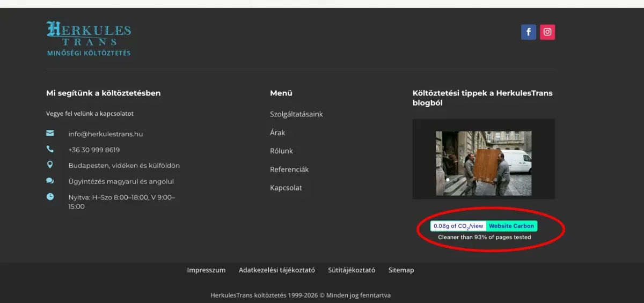
Task: Open Sütitájékoztató link
Action: (x=352, y=270)
